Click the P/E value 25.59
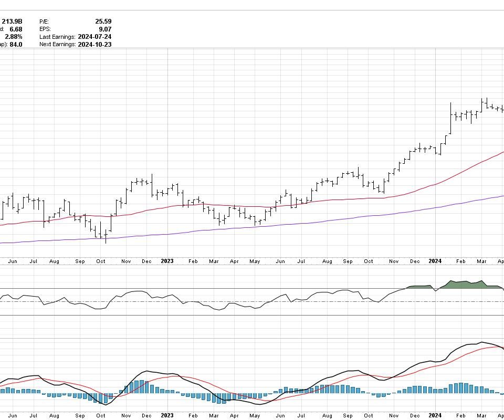Image resolution: width=504 pixels, height=420 pixels. (103, 22)
